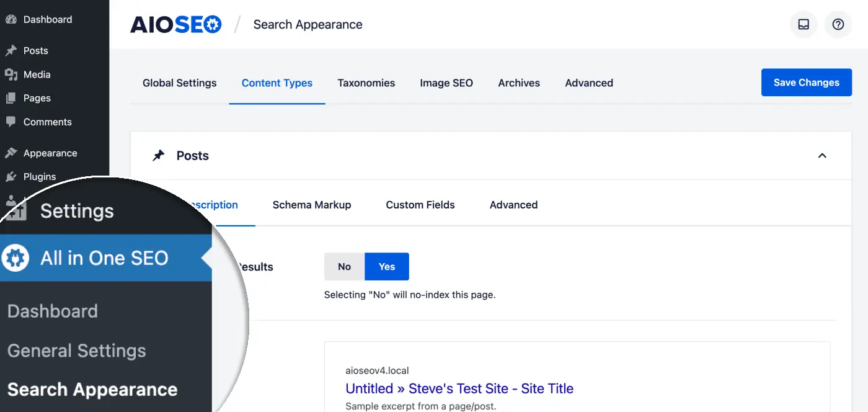Click the Appearance paintbrush icon
868x412 pixels.
coord(11,153)
